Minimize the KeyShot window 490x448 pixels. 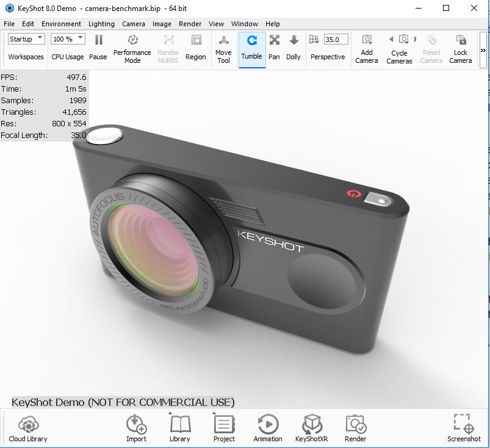pos(419,8)
